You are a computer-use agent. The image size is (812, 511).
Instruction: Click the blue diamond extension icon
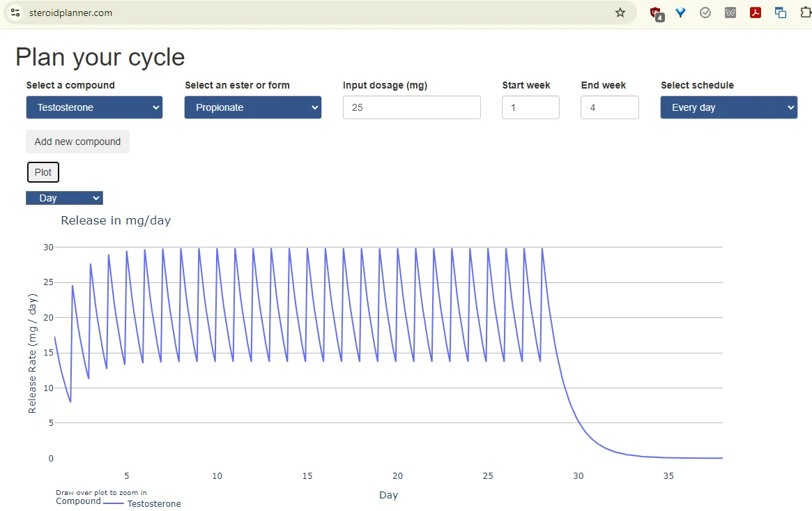[680, 13]
